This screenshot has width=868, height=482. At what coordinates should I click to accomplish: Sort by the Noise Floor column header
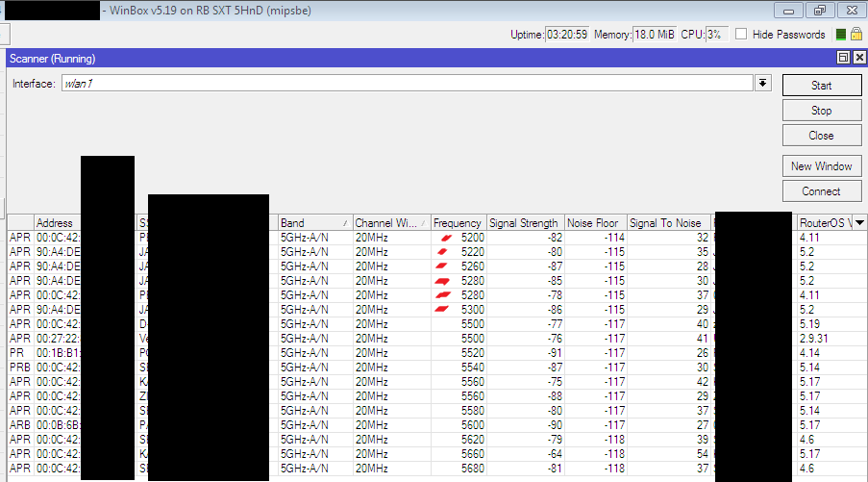click(595, 222)
